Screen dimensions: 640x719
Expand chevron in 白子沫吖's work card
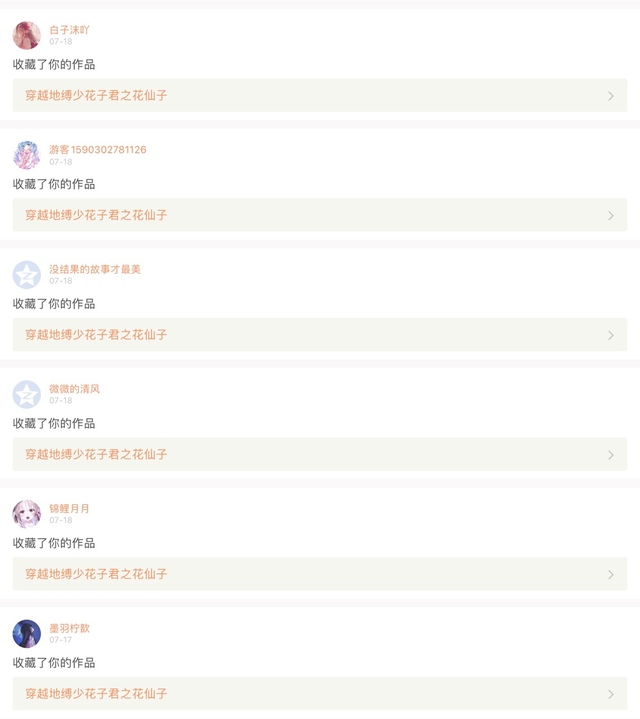[x=611, y=96]
